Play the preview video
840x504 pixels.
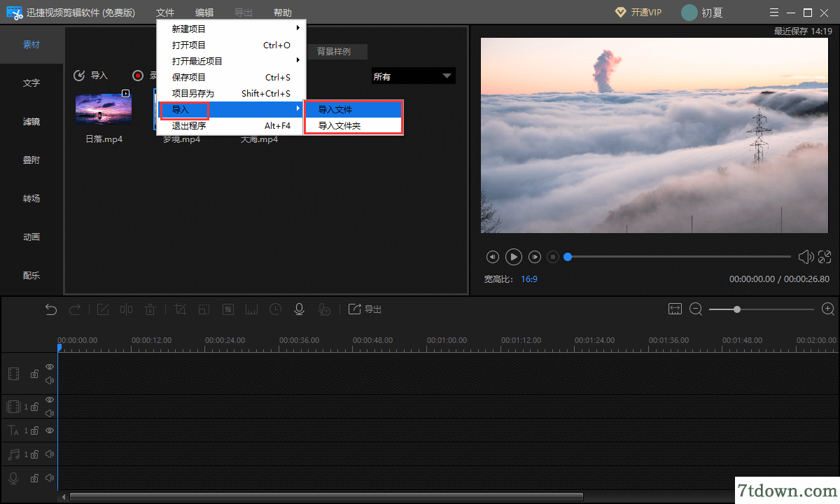(514, 257)
